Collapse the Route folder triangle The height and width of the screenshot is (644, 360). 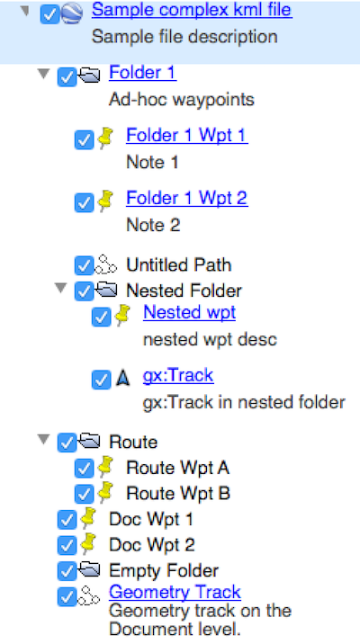click(43, 440)
